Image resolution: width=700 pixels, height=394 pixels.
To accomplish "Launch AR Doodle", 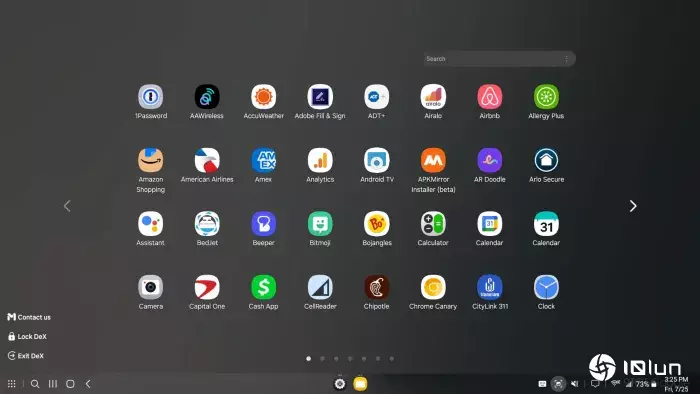I will [x=490, y=160].
